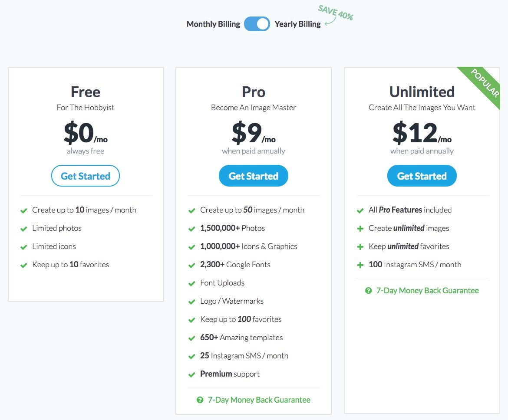Open Unlimited plan's 7-Day Money Back Guarantee
The image size is (508, 420).
[427, 291]
